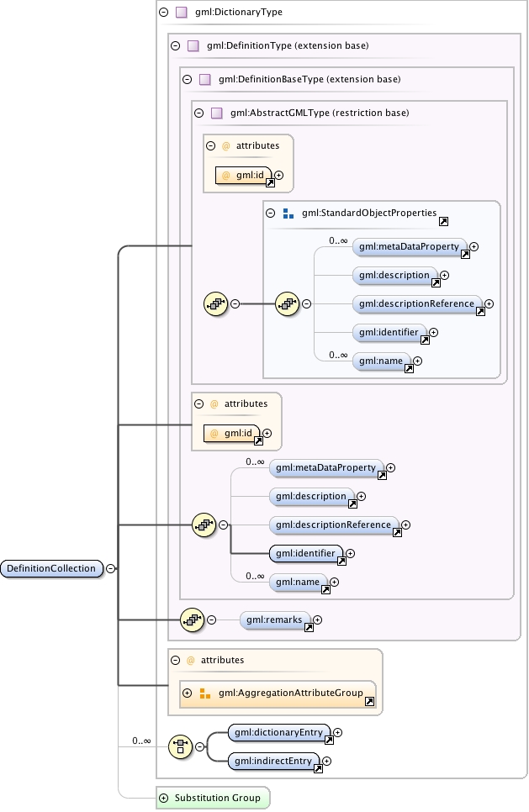Click the gml:AbstractGMLType type icon
529x812 pixels.
pos(217,113)
